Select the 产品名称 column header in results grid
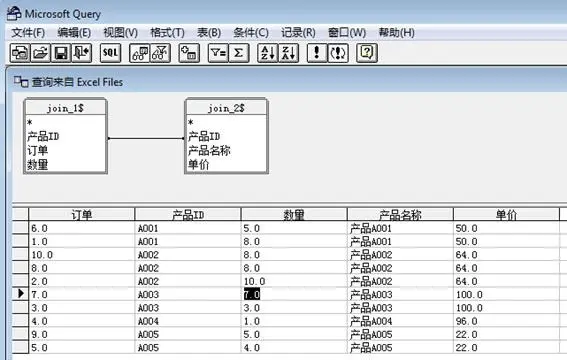 [x=400, y=215]
